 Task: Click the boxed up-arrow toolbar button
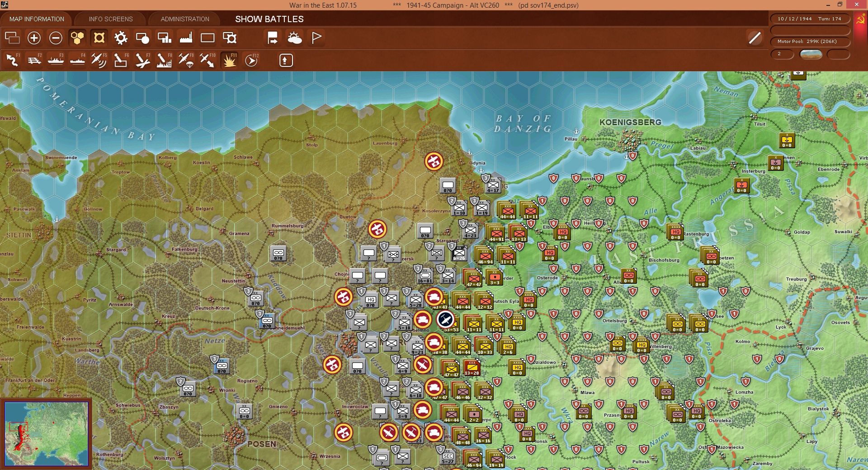click(x=286, y=60)
